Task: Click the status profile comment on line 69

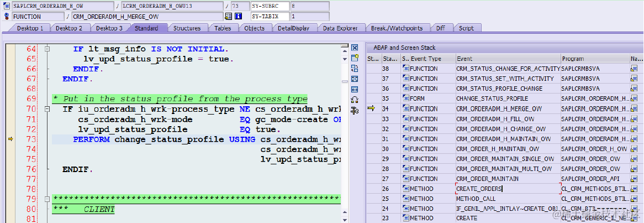Action: click(x=180, y=99)
